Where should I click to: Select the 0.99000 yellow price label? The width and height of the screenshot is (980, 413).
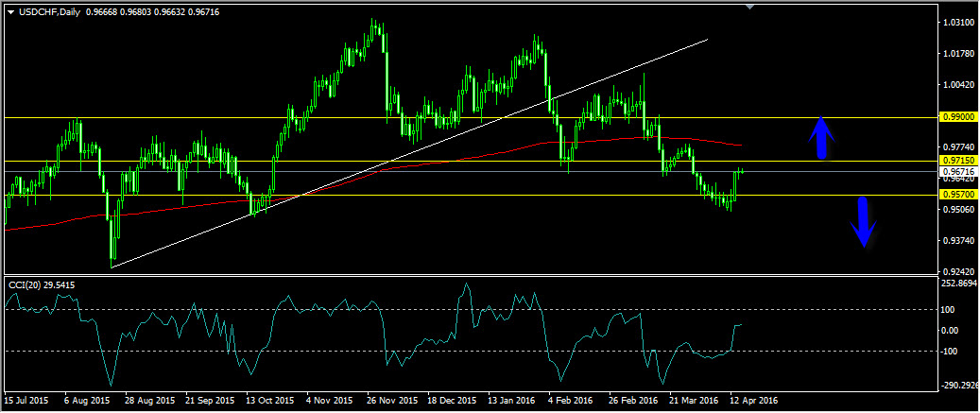click(957, 117)
